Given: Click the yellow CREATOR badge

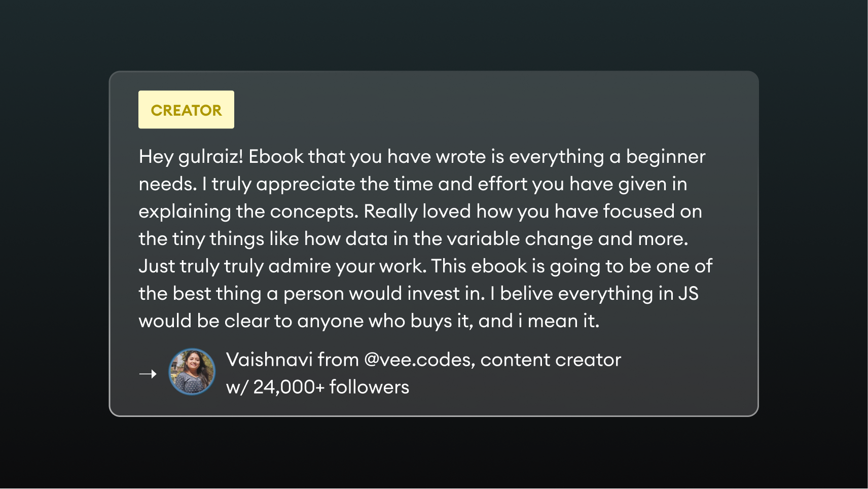Looking at the screenshot, I should [186, 110].
